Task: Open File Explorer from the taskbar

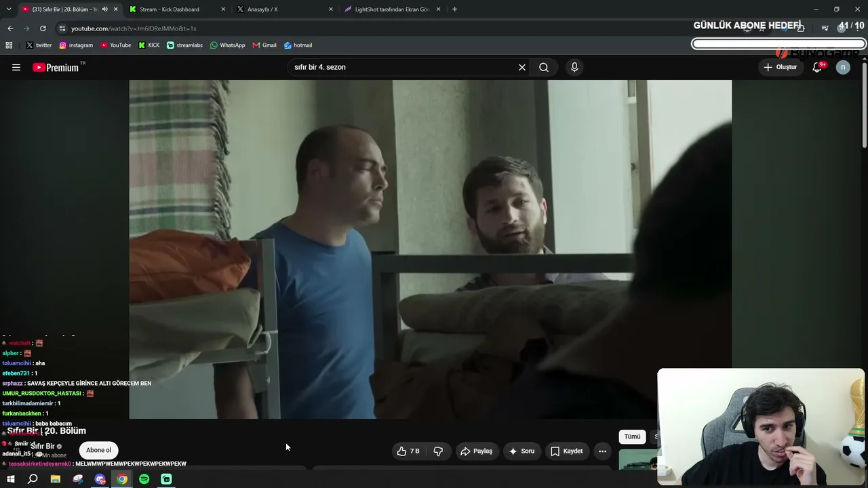Action: coord(56,479)
